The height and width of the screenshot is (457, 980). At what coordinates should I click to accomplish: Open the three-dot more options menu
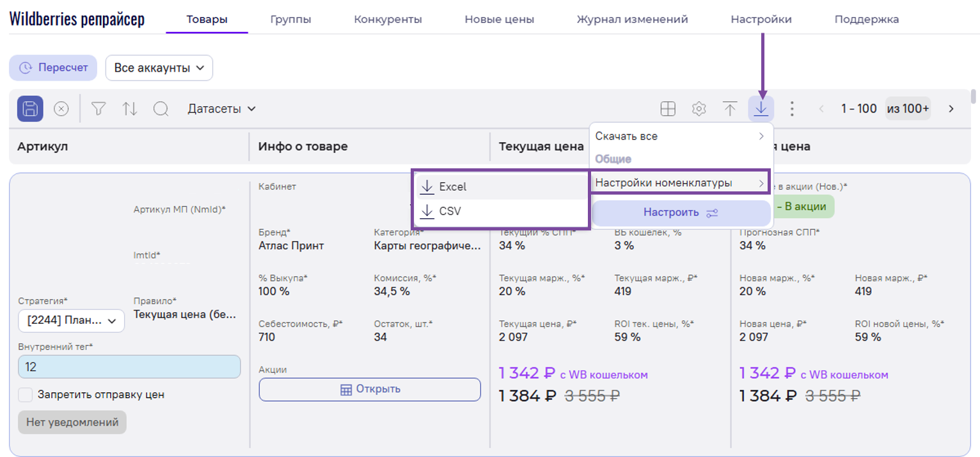792,109
